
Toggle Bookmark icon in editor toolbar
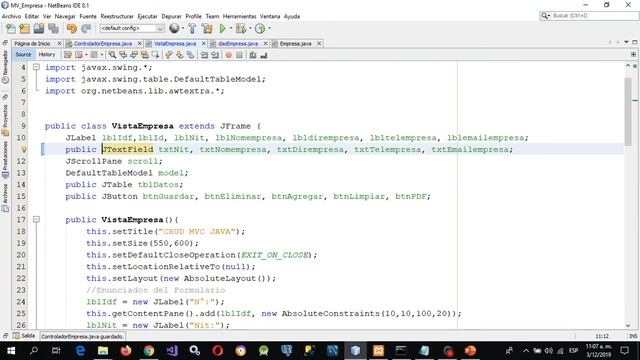191,55
